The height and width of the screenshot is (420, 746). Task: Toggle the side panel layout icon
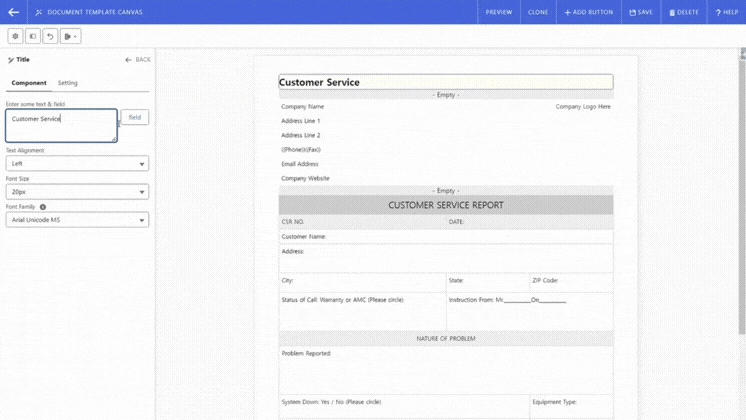coord(33,36)
